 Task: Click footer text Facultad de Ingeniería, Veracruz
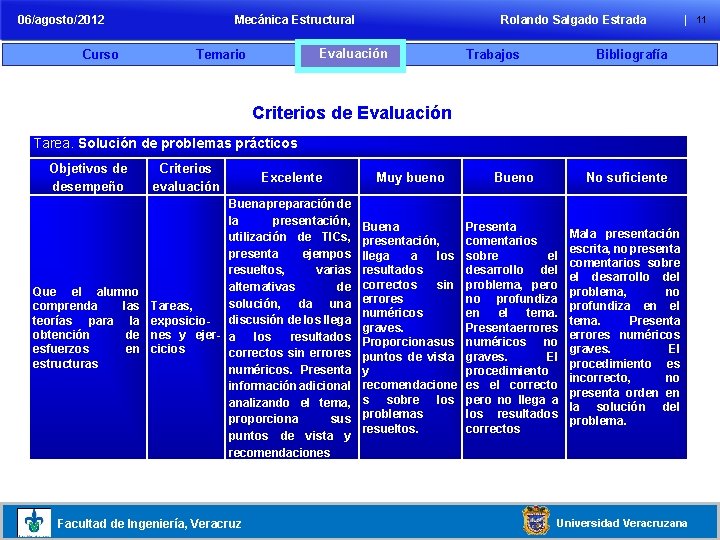click(149, 523)
